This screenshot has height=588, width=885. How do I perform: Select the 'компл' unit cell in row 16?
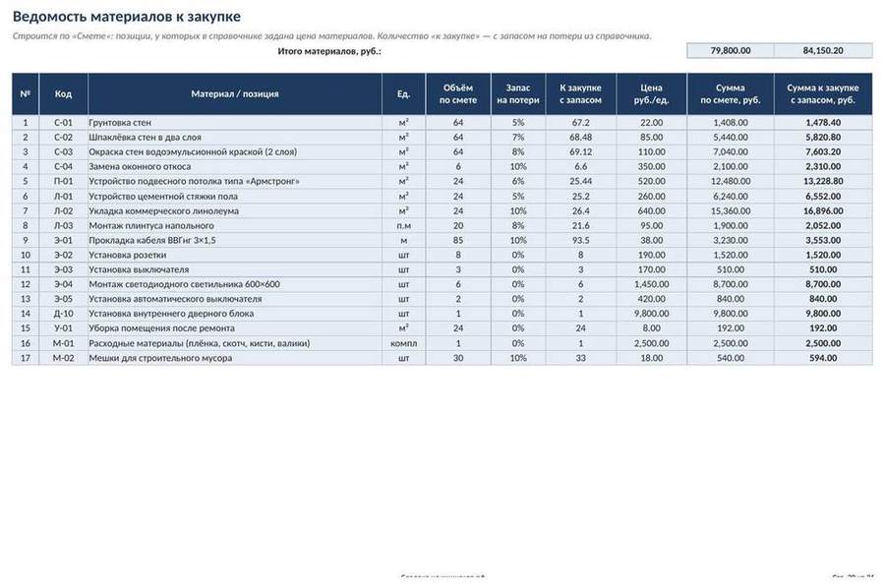tap(403, 343)
